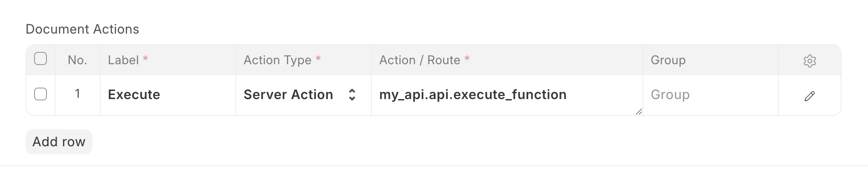Click the red asterisk beside Action Type header
Image resolution: width=868 pixels, height=182 pixels.
(x=318, y=59)
